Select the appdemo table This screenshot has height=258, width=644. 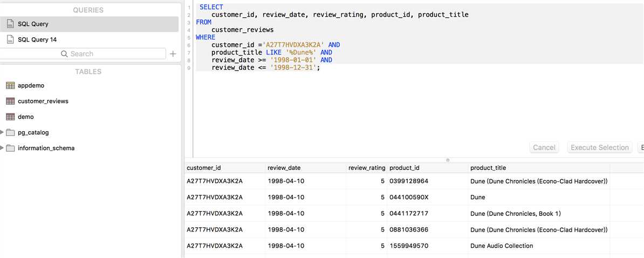[31, 85]
